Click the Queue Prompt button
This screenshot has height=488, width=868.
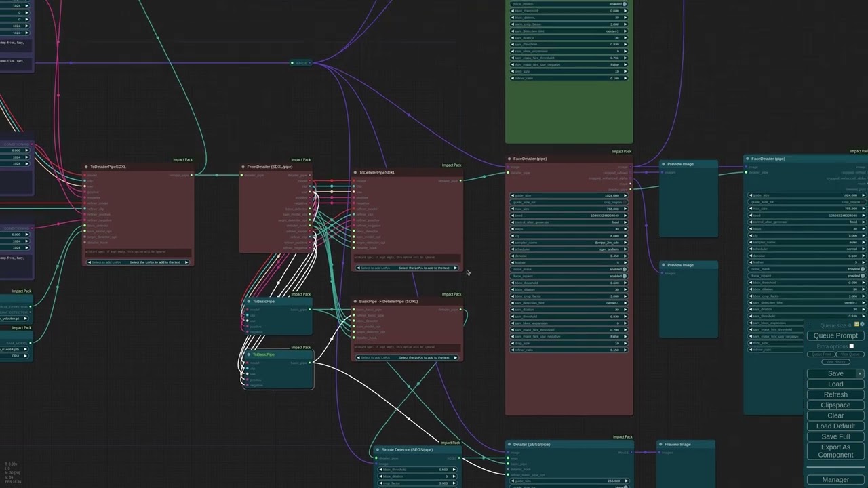(x=835, y=335)
